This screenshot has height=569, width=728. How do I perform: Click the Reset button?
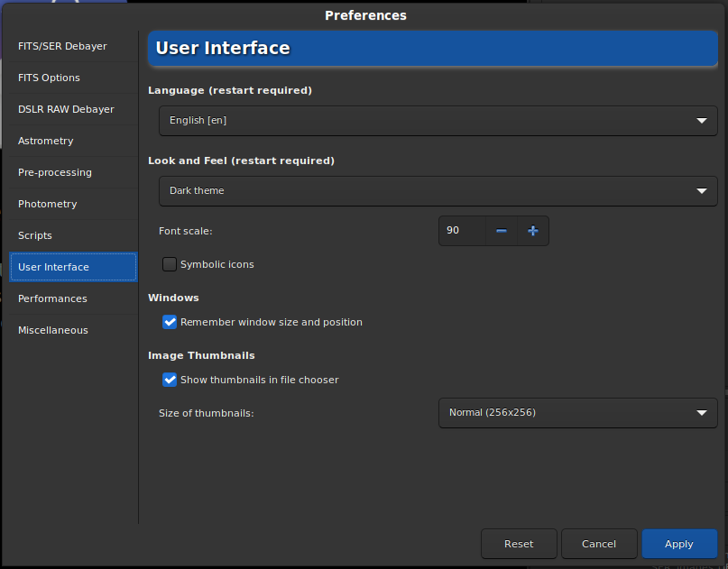click(519, 544)
